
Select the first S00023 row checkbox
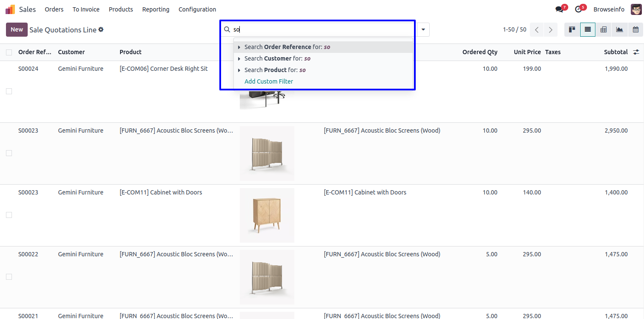click(9, 153)
